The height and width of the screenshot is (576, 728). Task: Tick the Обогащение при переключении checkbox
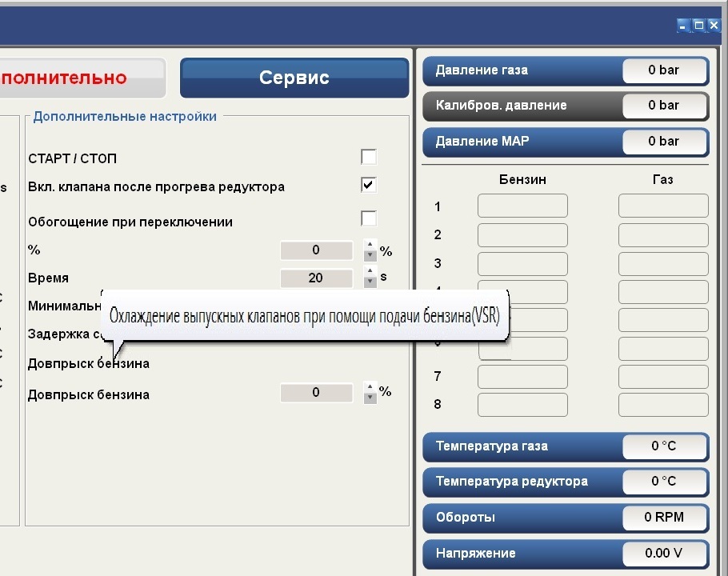click(x=368, y=219)
